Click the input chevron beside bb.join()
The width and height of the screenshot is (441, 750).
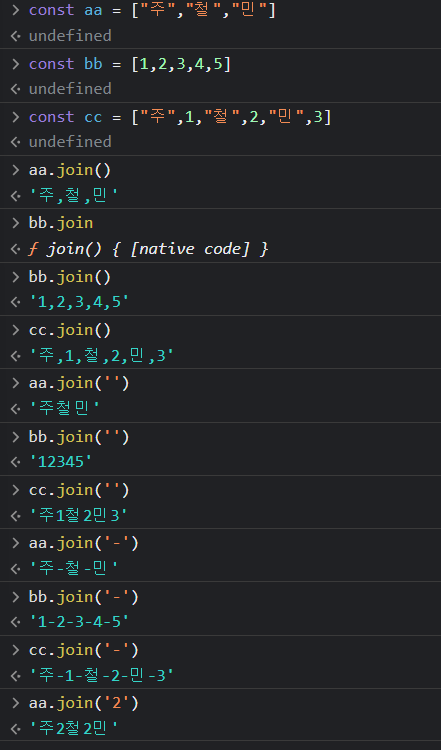(15, 277)
